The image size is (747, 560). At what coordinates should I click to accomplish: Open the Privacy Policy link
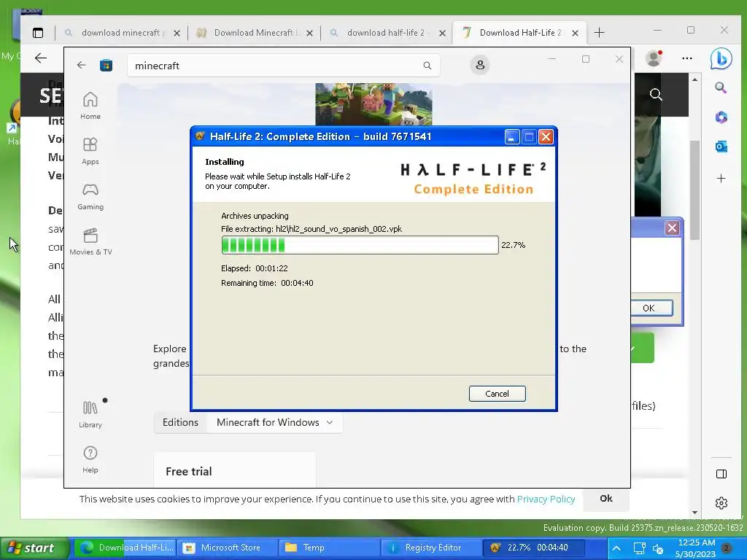[546, 499]
